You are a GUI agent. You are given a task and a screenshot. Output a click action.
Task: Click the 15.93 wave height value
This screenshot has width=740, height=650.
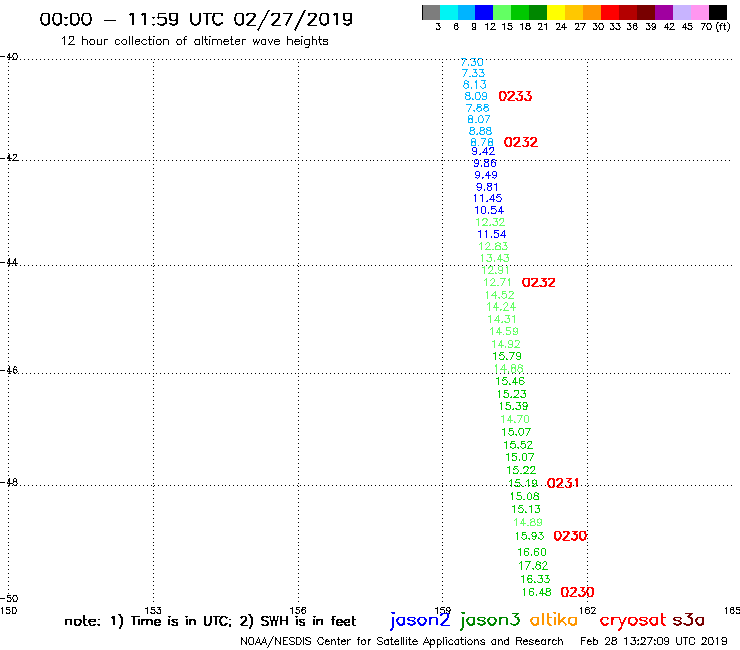point(530,536)
